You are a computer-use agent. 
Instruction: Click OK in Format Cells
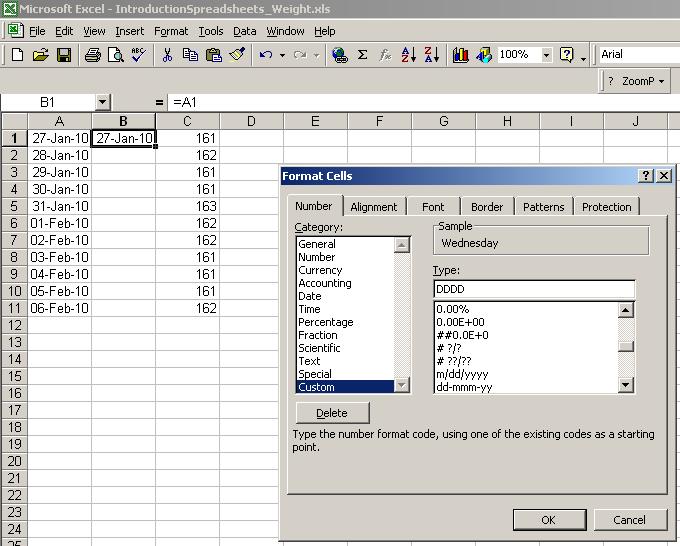tap(549, 520)
